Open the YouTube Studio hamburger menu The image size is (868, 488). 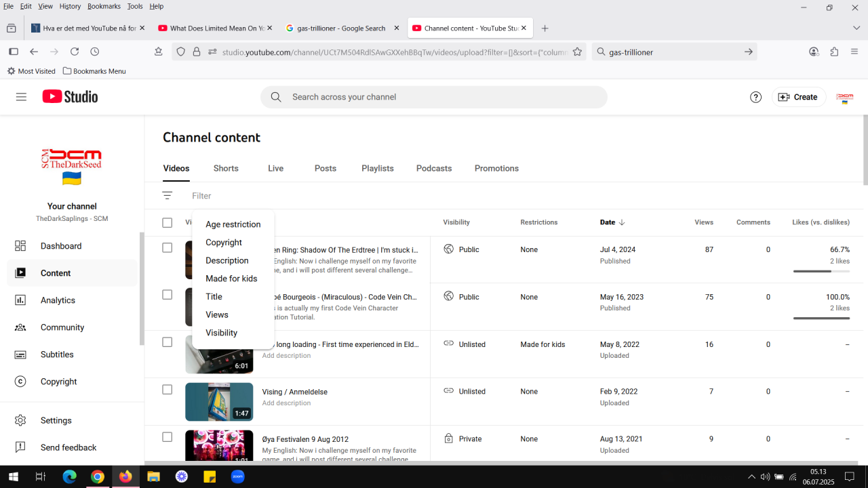point(21,97)
